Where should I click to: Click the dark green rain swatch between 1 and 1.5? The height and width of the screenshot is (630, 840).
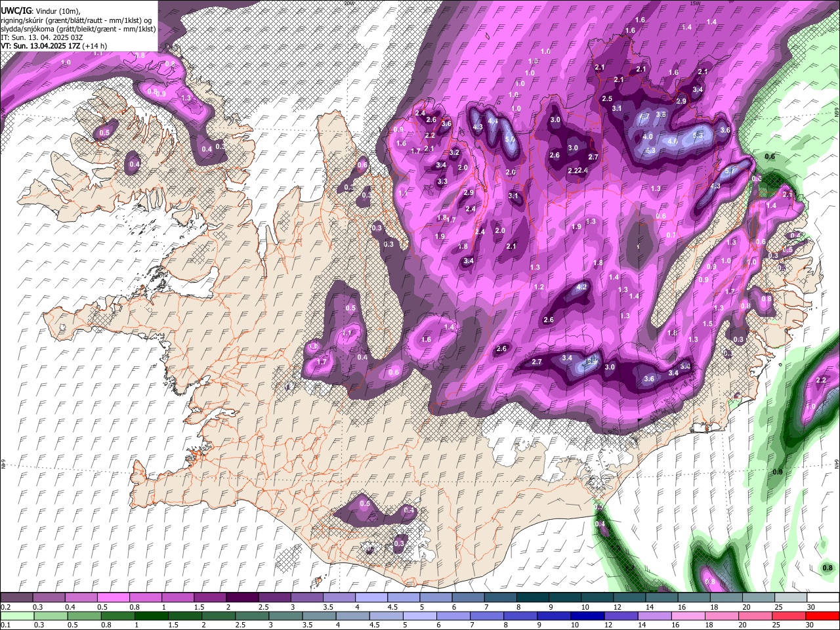[152, 616]
